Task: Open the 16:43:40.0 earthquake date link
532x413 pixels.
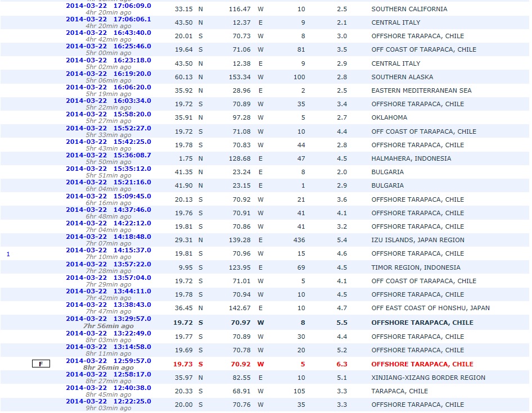Action: point(109,33)
